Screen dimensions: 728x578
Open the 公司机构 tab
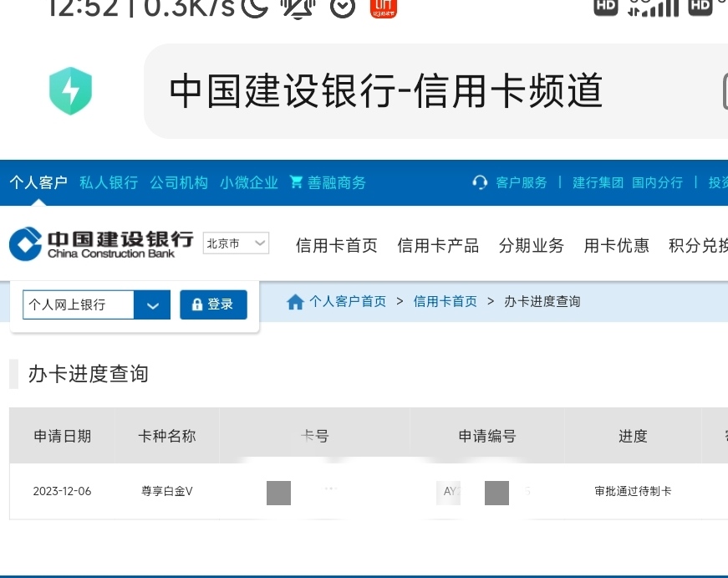(179, 182)
